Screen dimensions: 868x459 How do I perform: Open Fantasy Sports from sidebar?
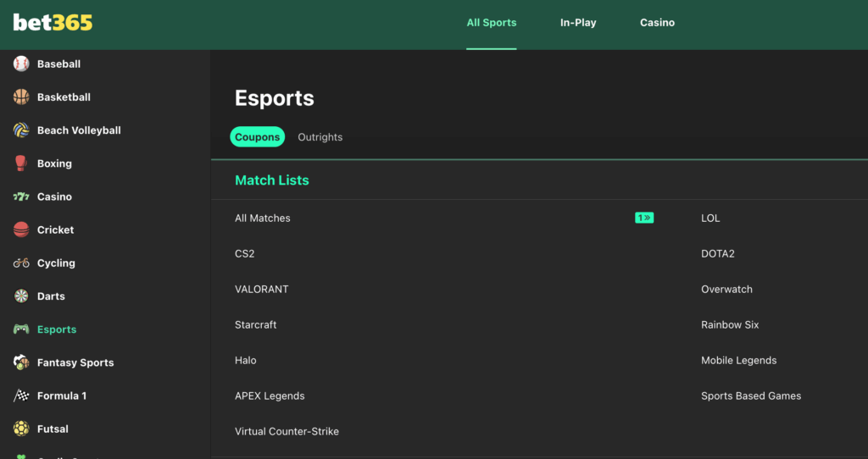point(75,362)
